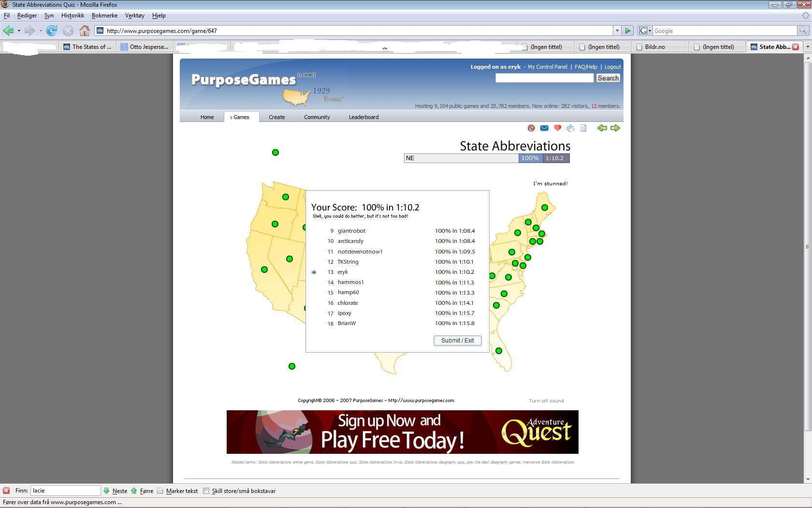Open the Leaderboard tab on PurposeGames

(x=364, y=117)
